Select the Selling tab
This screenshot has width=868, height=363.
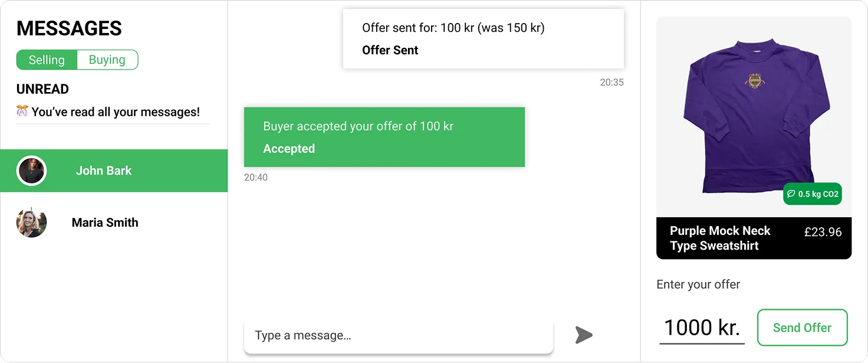click(47, 60)
